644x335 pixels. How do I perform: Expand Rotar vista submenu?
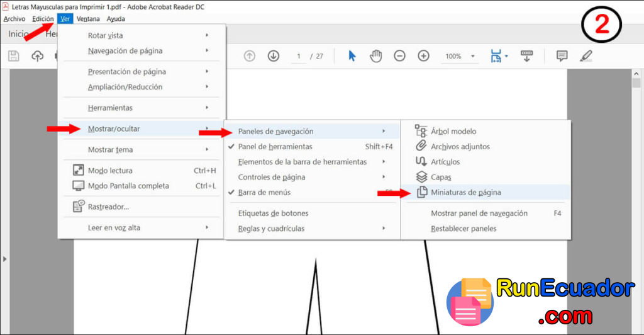pos(142,35)
